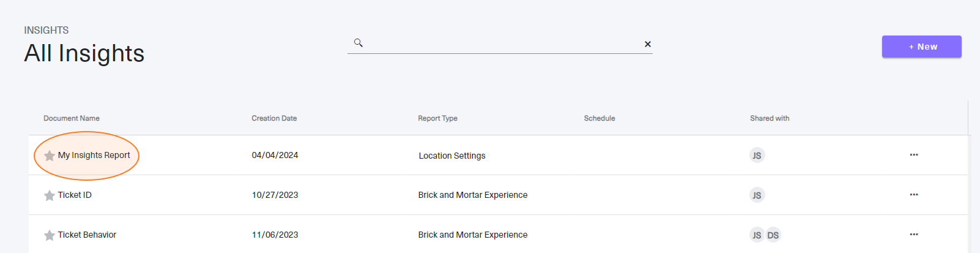This screenshot has height=253, width=980.
Task: Star the Ticket Behavior report
Action: [x=50, y=235]
